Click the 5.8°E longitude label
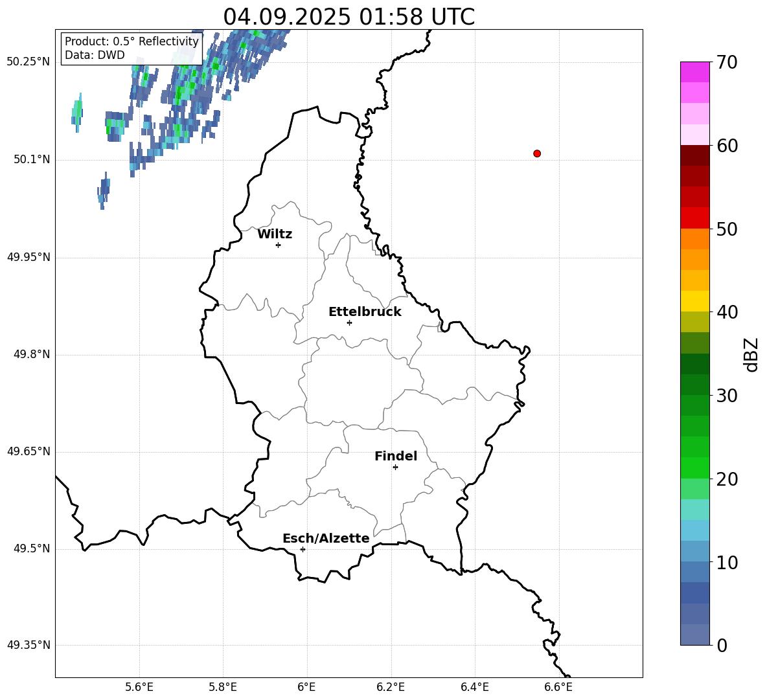This screenshot has width=767, height=700. point(223,687)
